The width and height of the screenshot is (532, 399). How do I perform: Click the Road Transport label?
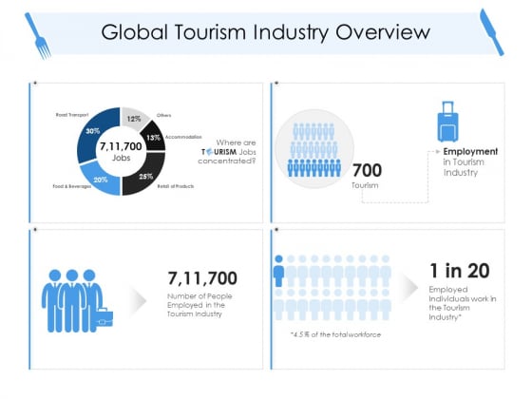[72, 115]
